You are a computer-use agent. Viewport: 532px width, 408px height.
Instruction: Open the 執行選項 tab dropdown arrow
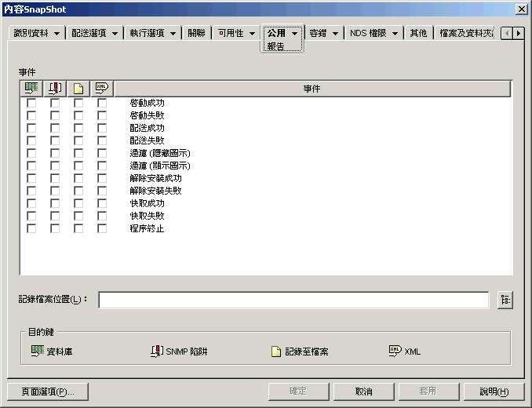pos(173,34)
